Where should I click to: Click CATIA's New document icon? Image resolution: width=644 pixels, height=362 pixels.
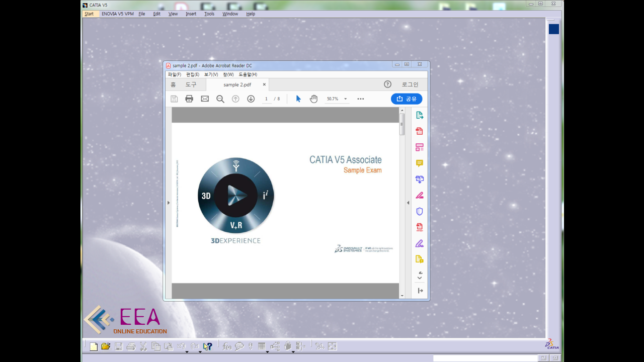pos(94,346)
